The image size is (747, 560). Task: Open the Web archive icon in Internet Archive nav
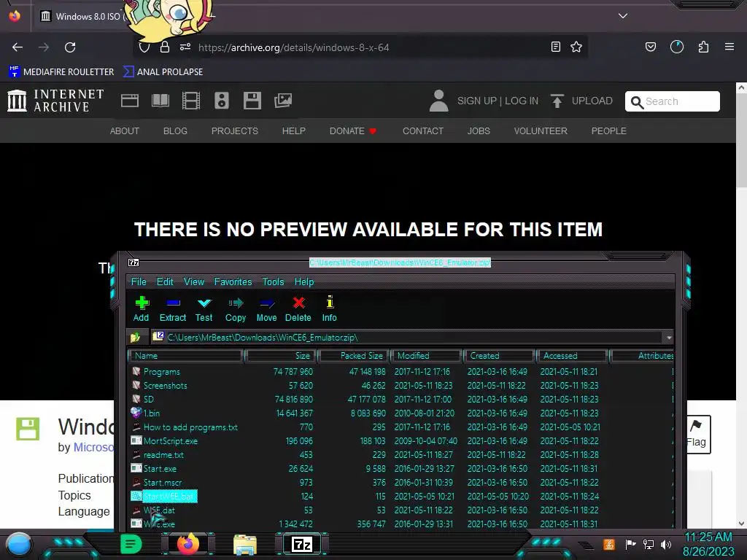coord(130,101)
